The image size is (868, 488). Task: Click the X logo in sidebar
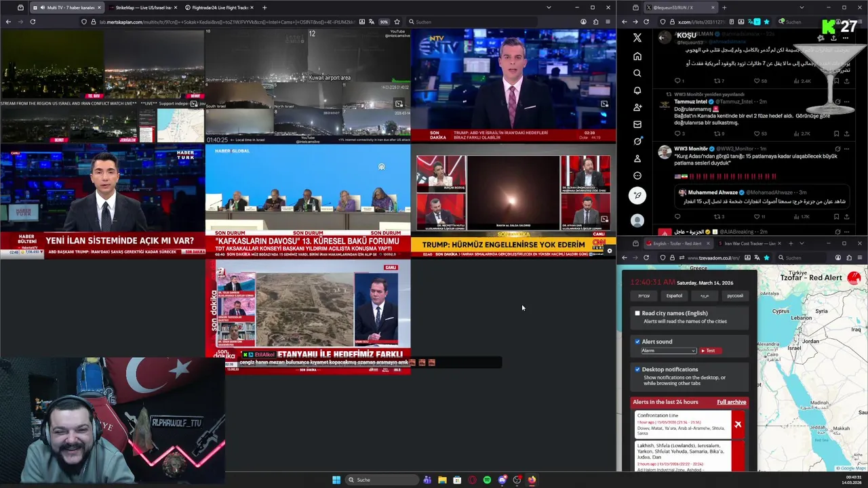tap(637, 38)
